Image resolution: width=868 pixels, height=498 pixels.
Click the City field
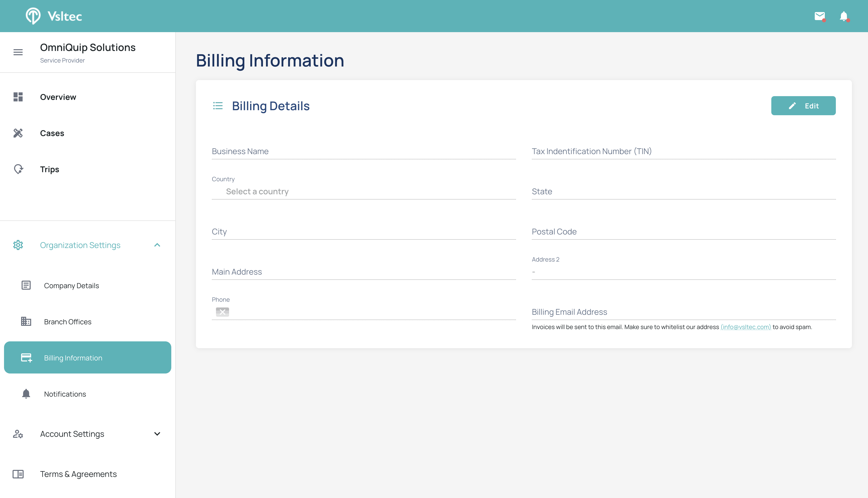[364, 232]
